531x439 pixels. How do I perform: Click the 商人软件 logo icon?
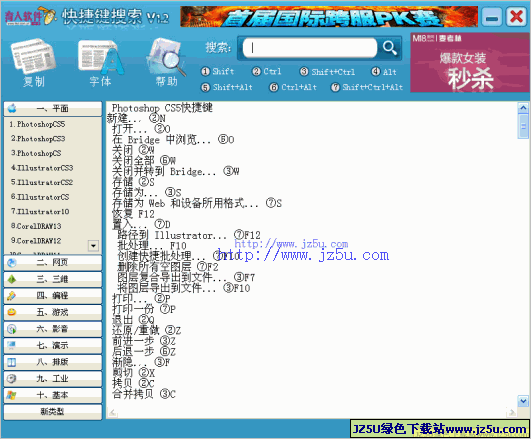coord(30,16)
